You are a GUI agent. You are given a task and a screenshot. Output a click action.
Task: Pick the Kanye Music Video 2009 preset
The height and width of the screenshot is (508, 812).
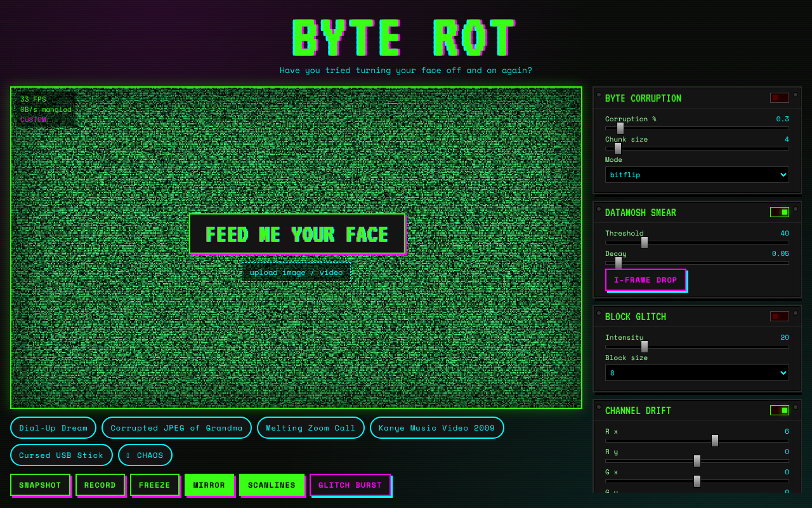pyautogui.click(x=437, y=428)
